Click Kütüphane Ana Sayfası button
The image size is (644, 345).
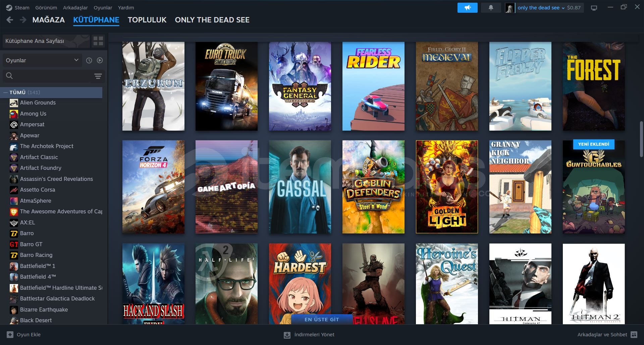tap(46, 41)
